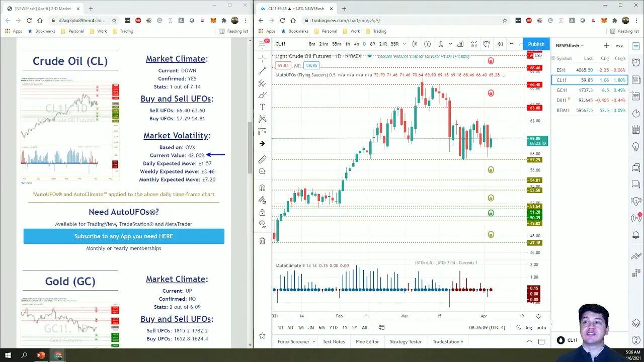Image resolution: width=644 pixels, height=362 pixels.
Task: Expand the indicator favorites dropdown arrow
Action: [450, 44]
